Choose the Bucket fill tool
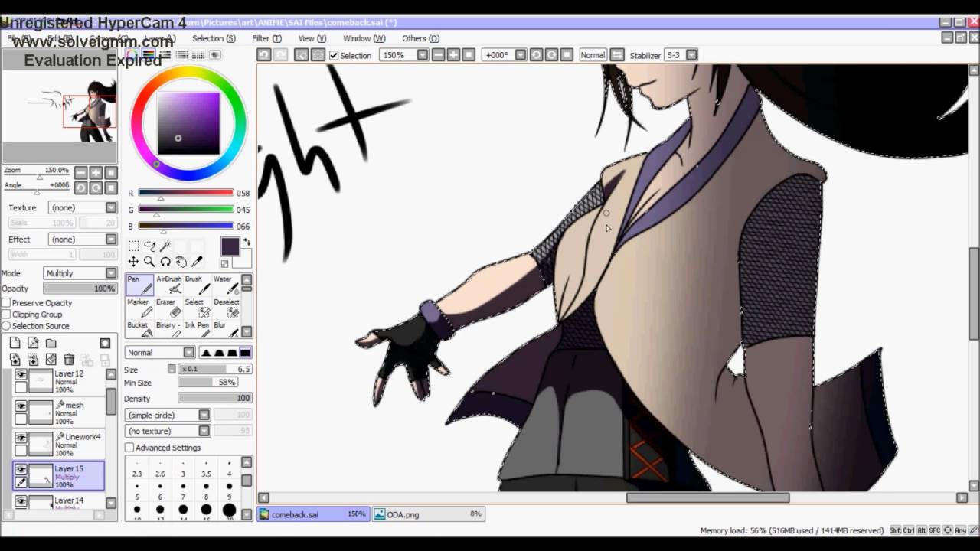The height and width of the screenshot is (551, 980). pos(139,330)
